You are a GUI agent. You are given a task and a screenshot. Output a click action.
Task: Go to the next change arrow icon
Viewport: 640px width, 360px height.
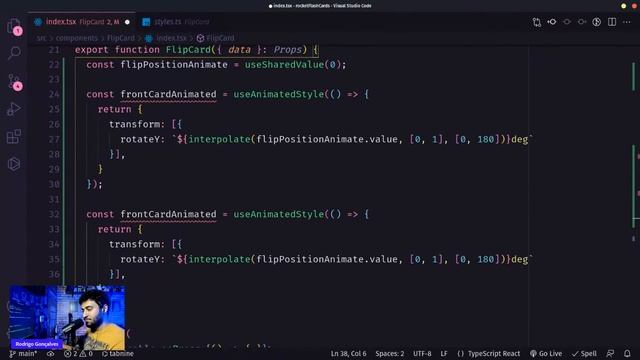click(582, 22)
